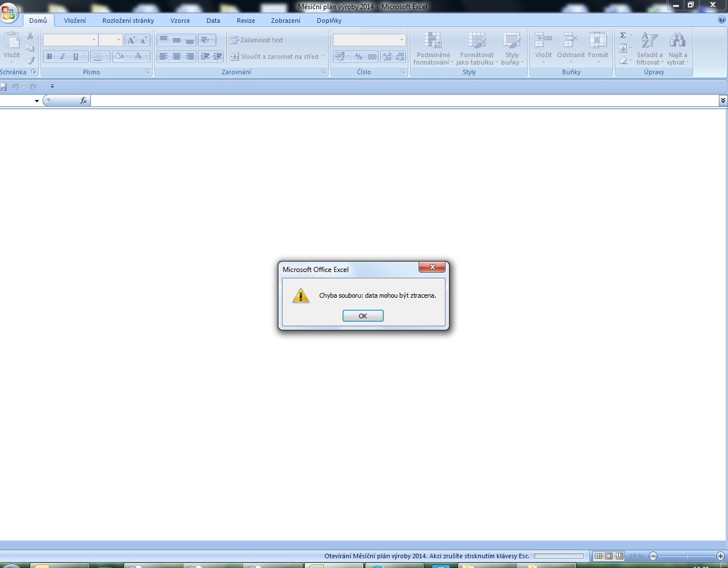This screenshot has width=728, height=568.
Task: Open Písmo group dialog launcher
Action: pos(148,72)
